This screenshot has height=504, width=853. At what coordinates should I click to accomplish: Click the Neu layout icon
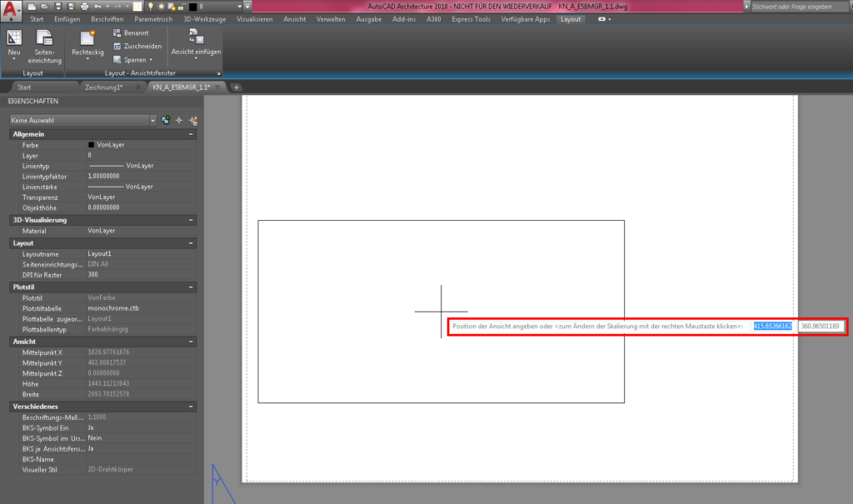click(14, 38)
